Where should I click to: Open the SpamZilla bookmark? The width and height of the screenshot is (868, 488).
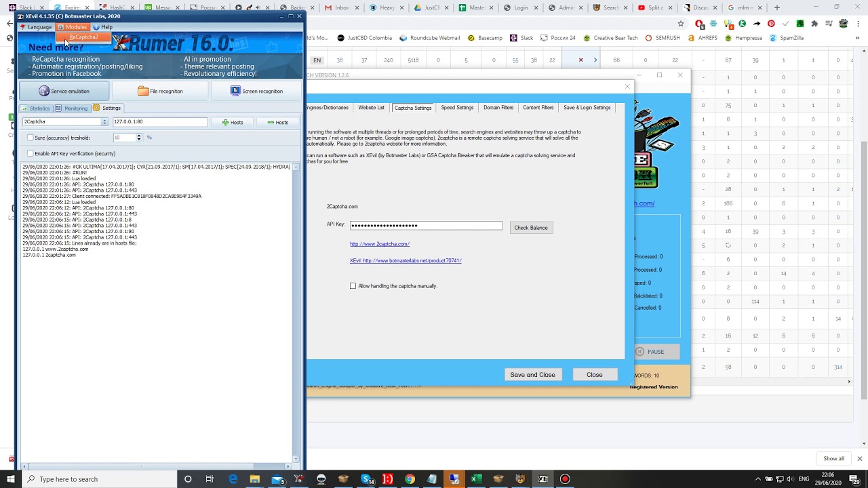(787, 38)
